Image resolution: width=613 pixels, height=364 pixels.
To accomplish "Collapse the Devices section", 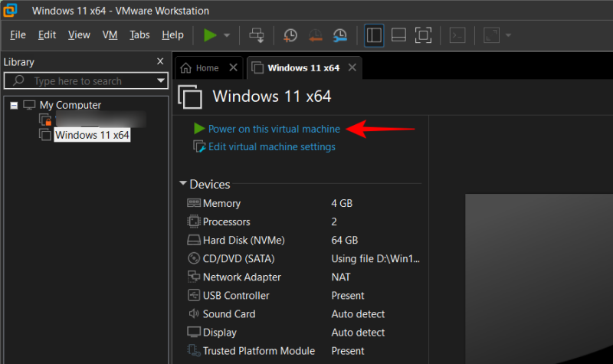I will coord(184,184).
